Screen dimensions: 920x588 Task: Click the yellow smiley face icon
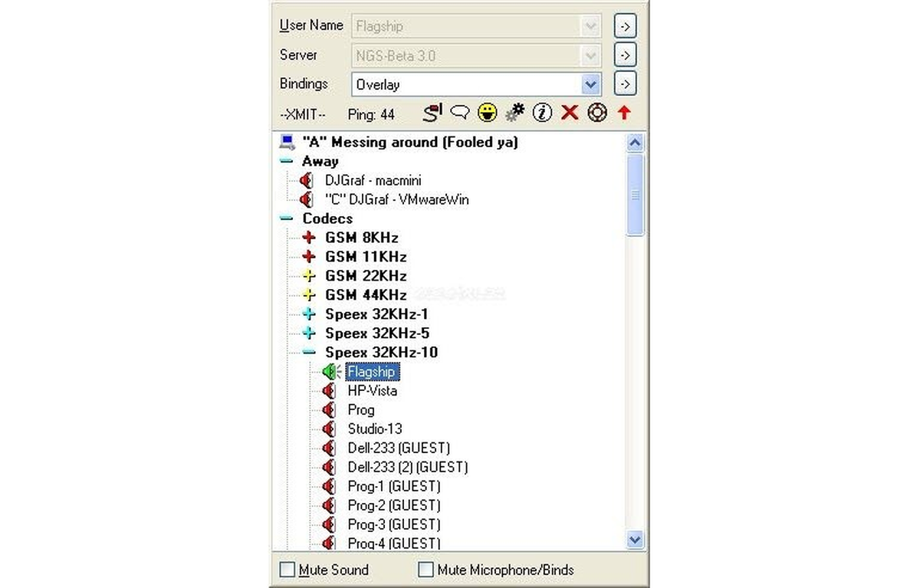pyautogui.click(x=487, y=113)
